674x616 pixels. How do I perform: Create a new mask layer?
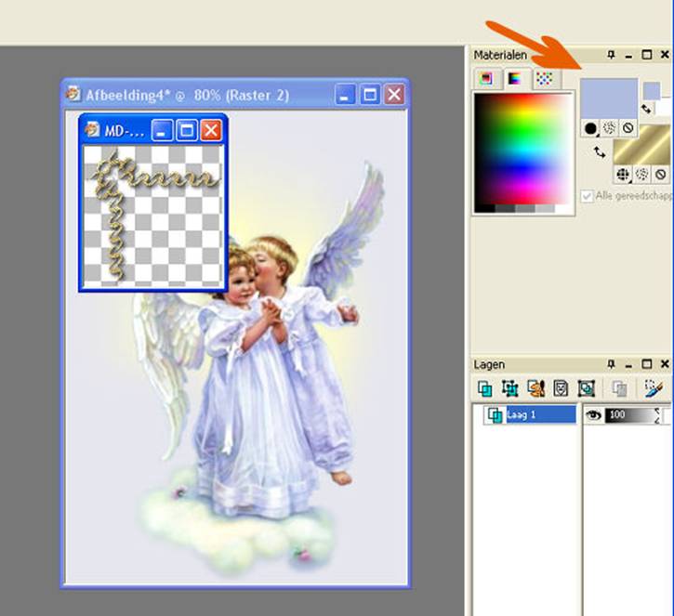coord(561,388)
